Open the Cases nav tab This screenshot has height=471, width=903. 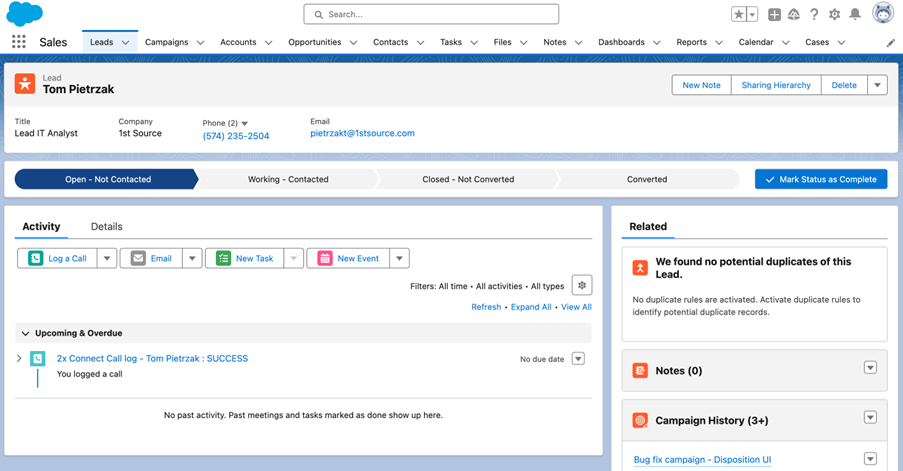pyautogui.click(x=817, y=42)
